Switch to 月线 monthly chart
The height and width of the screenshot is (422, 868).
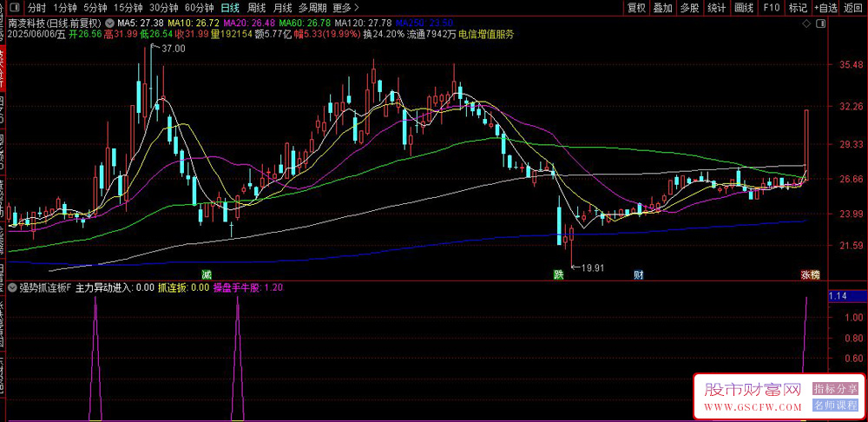[282, 8]
